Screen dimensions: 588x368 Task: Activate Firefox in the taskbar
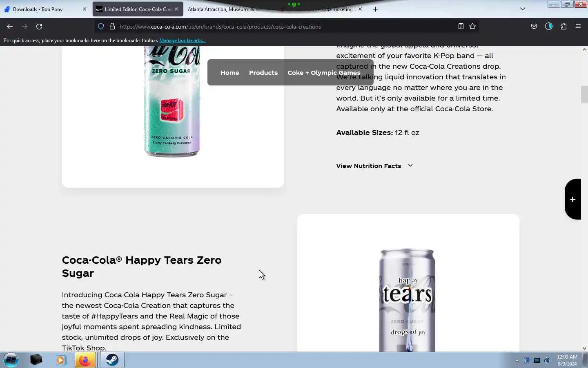[85, 360]
